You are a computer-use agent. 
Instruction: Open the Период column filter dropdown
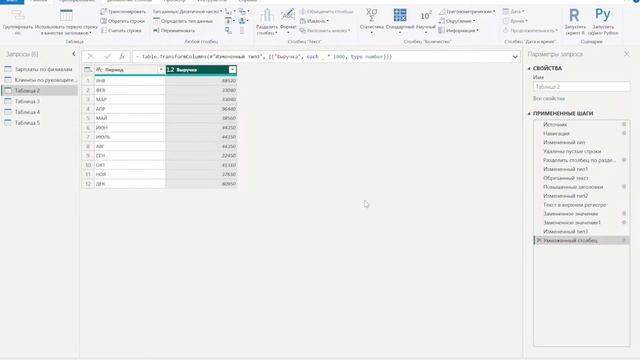(161, 70)
